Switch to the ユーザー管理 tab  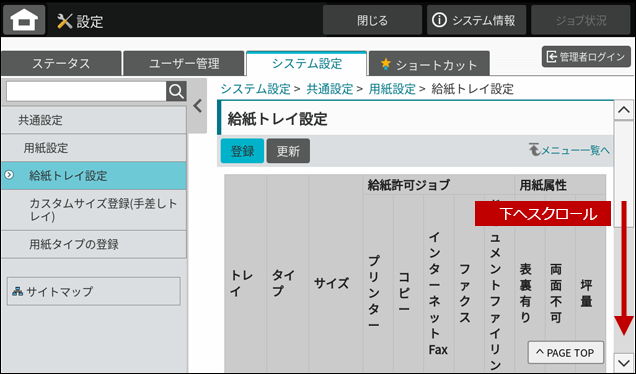coord(184,64)
